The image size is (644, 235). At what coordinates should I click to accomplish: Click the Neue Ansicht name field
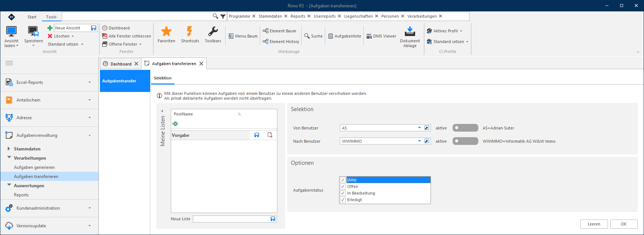pos(72,28)
